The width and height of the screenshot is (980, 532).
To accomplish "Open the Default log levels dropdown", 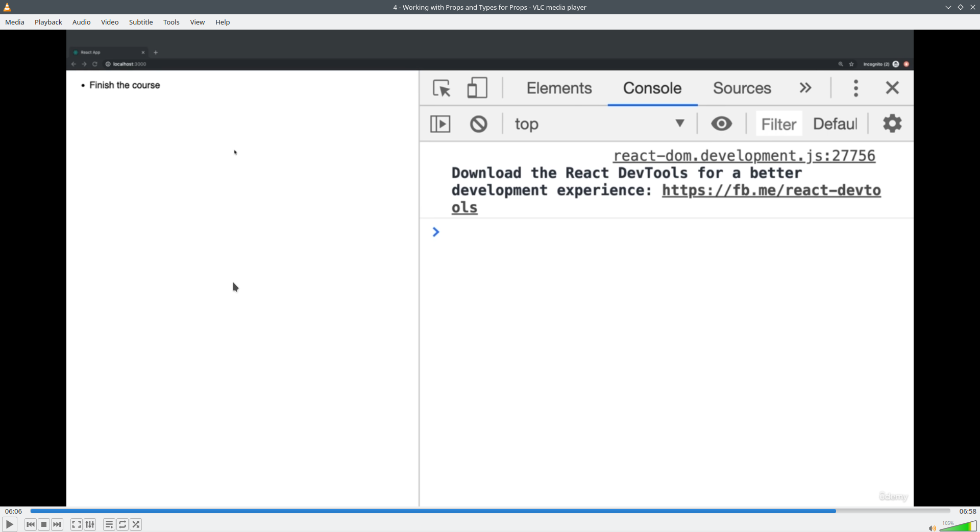I will (x=835, y=124).
